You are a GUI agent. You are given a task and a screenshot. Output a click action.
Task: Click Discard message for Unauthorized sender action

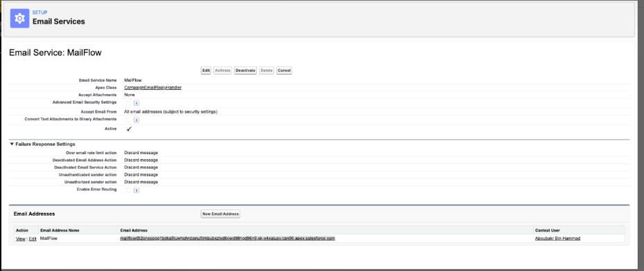(x=141, y=182)
